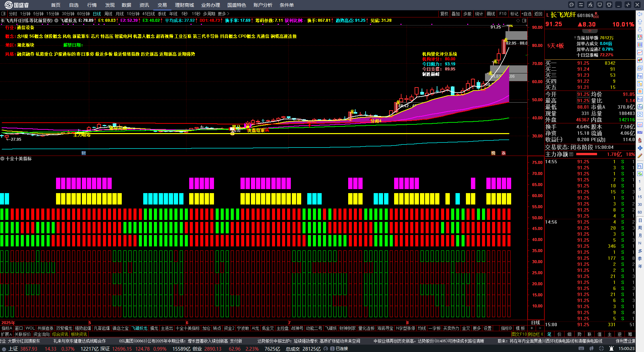Select the 十全十美指标 indicator tab
This screenshot has width=644, height=352.
tap(187, 328)
